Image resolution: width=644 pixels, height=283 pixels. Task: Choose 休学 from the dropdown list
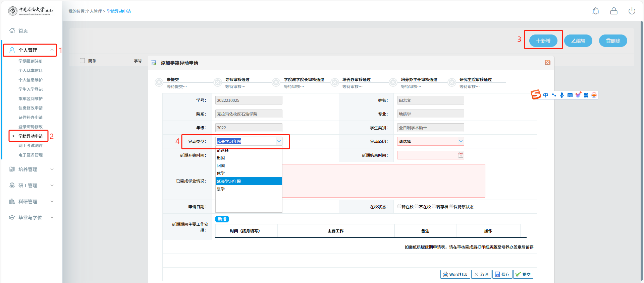point(221,173)
